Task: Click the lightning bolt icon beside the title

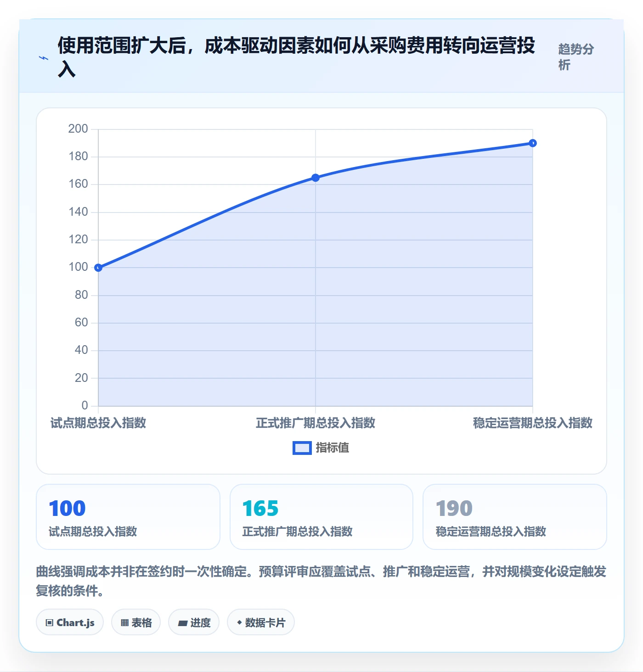Action: click(44, 58)
